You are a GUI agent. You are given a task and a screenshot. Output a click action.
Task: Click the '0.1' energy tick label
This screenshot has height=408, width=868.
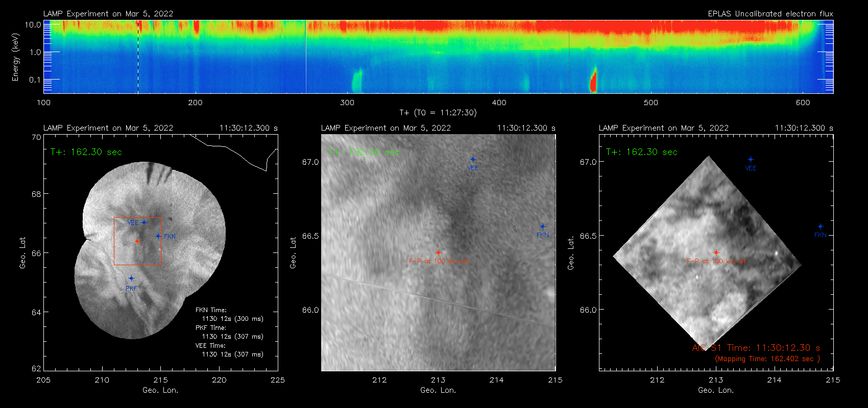point(35,80)
